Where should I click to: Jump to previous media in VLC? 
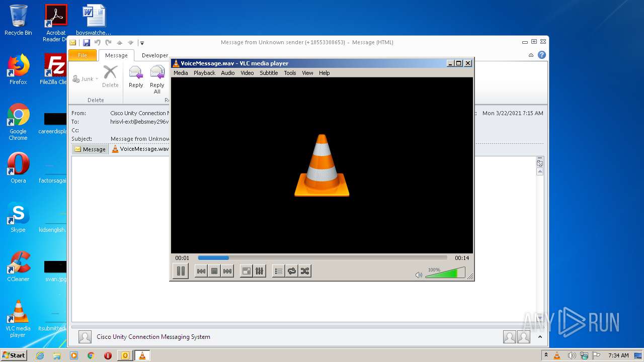[x=201, y=271]
